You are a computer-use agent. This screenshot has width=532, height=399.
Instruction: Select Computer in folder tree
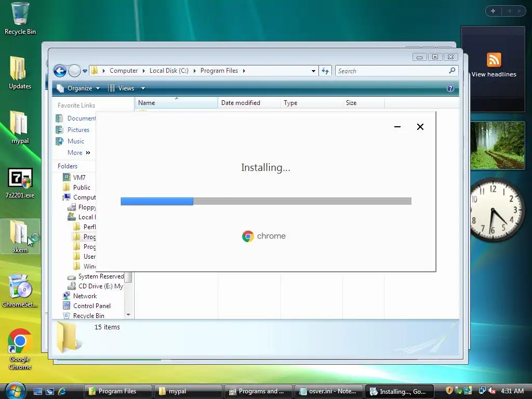pyautogui.click(x=79, y=197)
